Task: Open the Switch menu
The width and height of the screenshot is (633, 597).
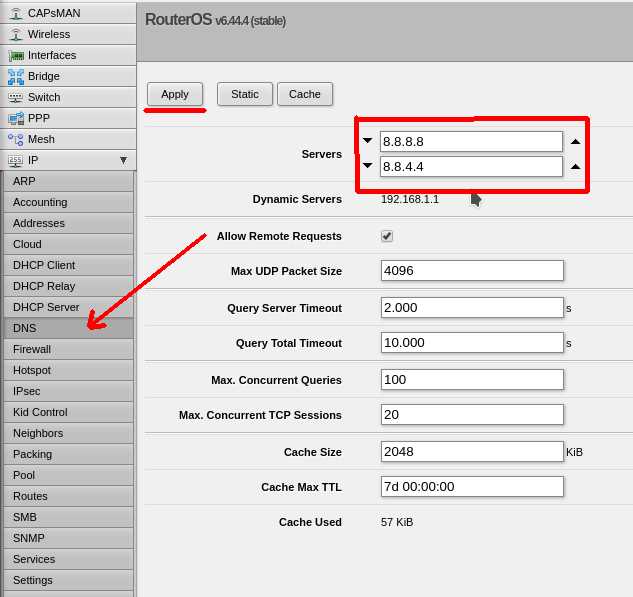Action: coord(68,97)
